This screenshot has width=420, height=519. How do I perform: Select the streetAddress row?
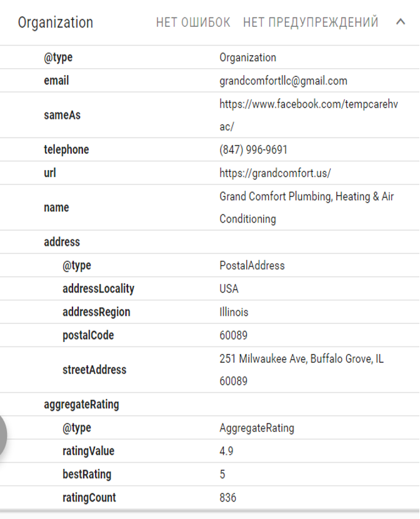210,370
